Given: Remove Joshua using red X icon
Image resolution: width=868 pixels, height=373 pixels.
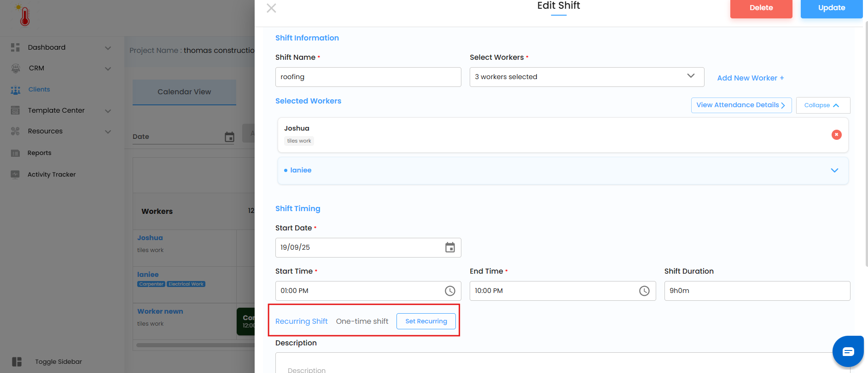Looking at the screenshot, I should pos(836,135).
